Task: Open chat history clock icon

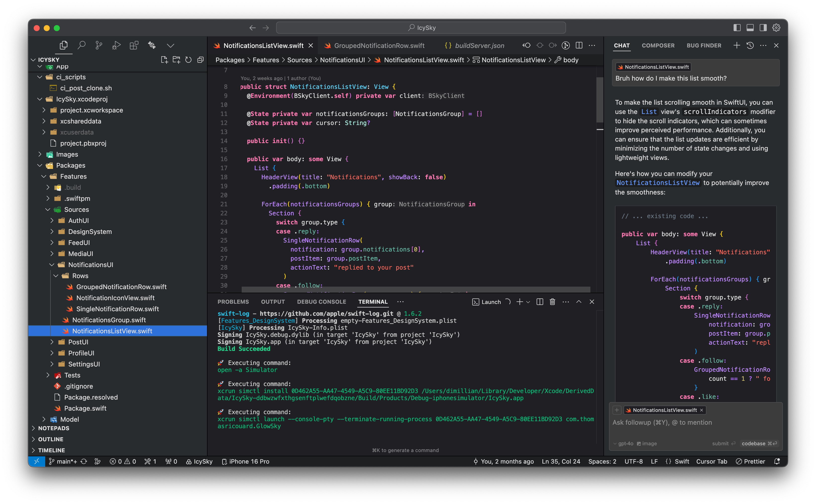Action: point(750,45)
